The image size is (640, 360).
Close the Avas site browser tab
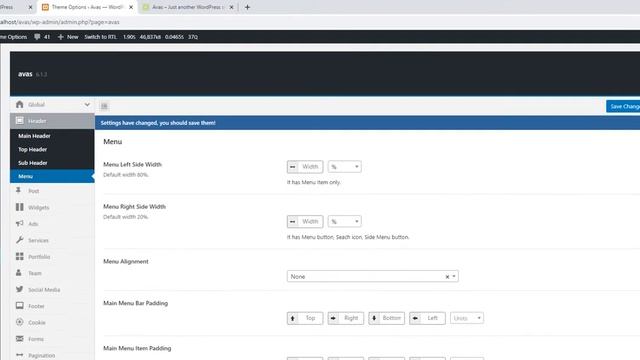click(231, 7)
